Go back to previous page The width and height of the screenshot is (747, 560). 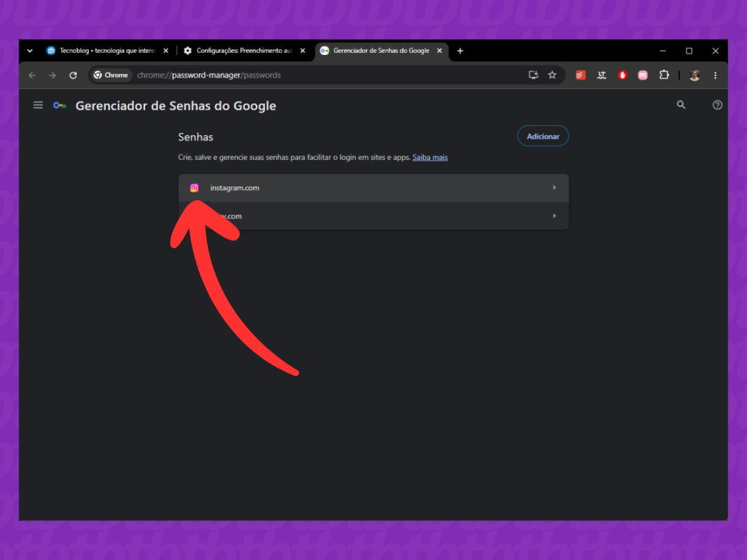click(32, 75)
